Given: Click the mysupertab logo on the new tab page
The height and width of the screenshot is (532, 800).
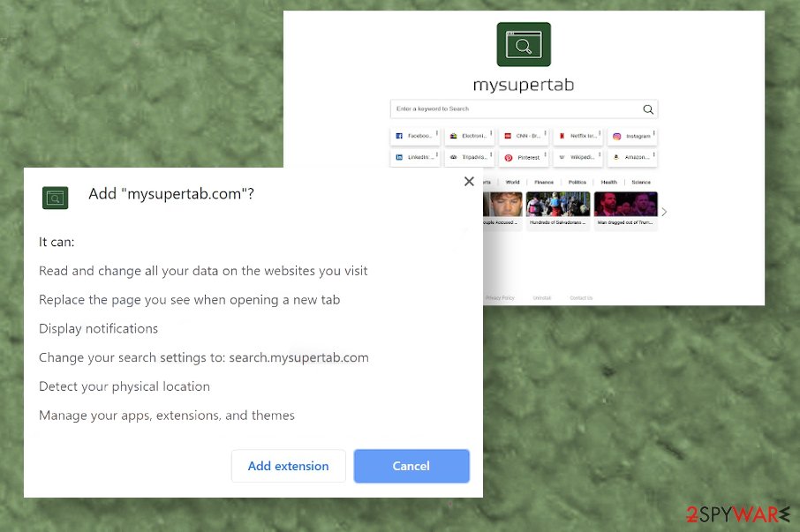Looking at the screenshot, I should (524, 44).
